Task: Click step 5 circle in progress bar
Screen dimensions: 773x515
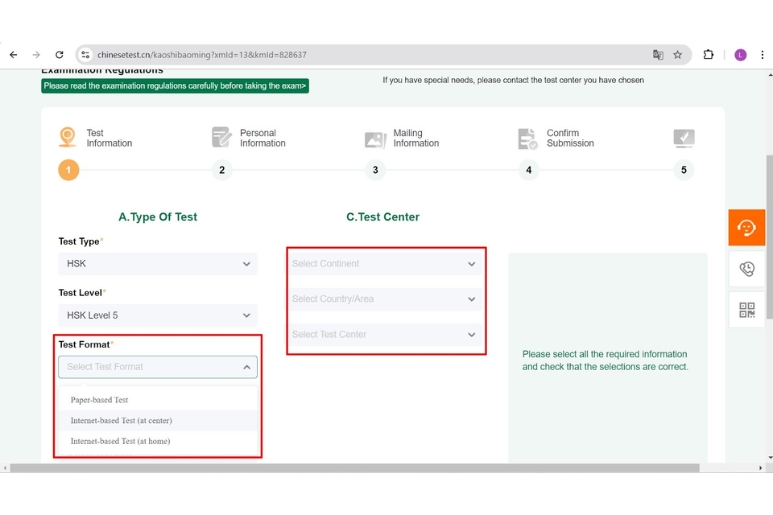Action: 684,170
